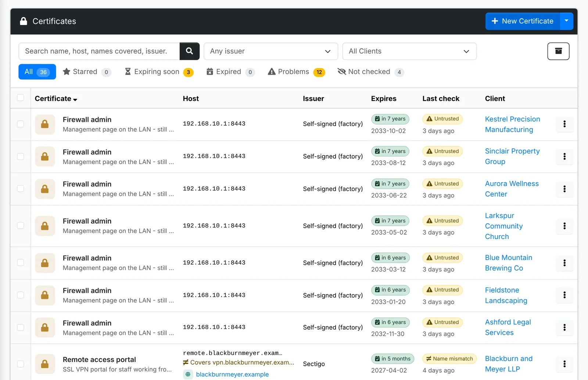Switch to the Expiring soon tab

pyautogui.click(x=159, y=72)
